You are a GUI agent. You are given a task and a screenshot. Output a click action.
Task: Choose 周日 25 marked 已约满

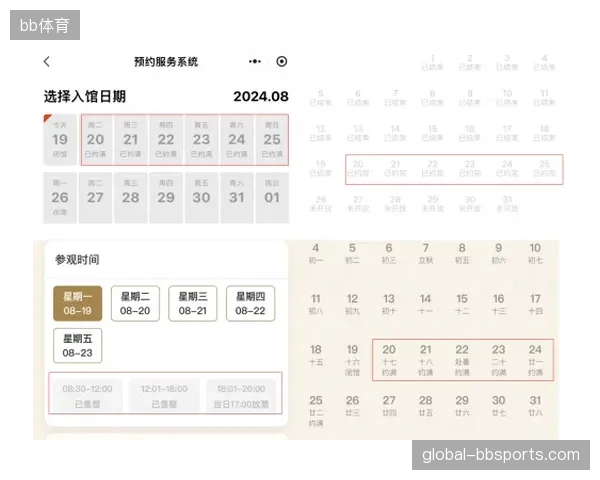(x=272, y=140)
